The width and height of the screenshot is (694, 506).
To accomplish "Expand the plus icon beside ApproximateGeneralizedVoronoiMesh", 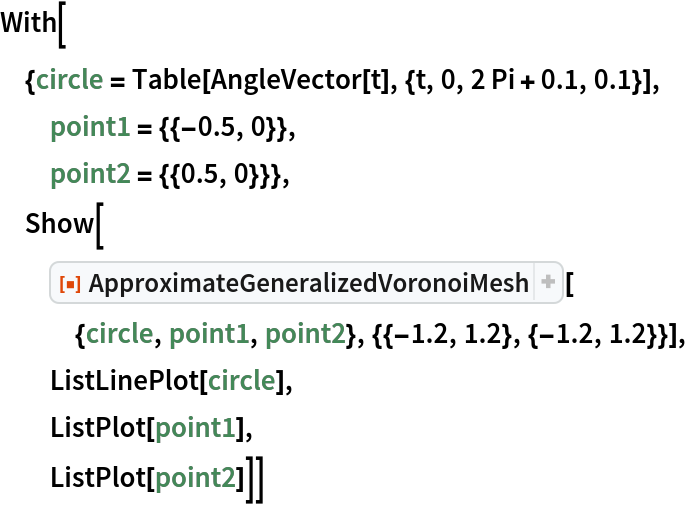I will click(548, 284).
